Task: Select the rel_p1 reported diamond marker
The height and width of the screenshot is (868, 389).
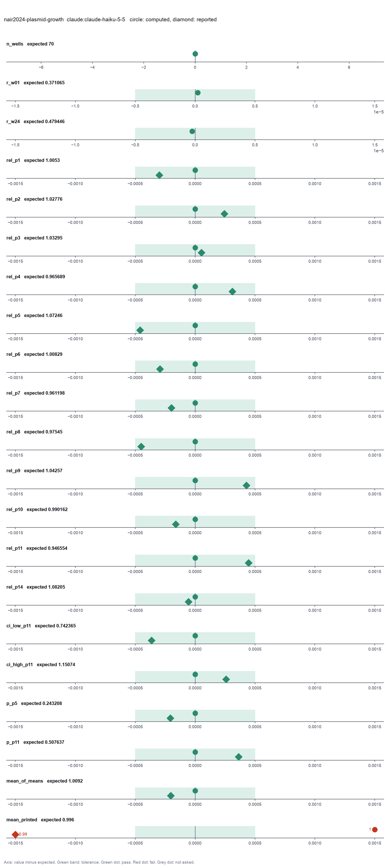Action: point(159,175)
